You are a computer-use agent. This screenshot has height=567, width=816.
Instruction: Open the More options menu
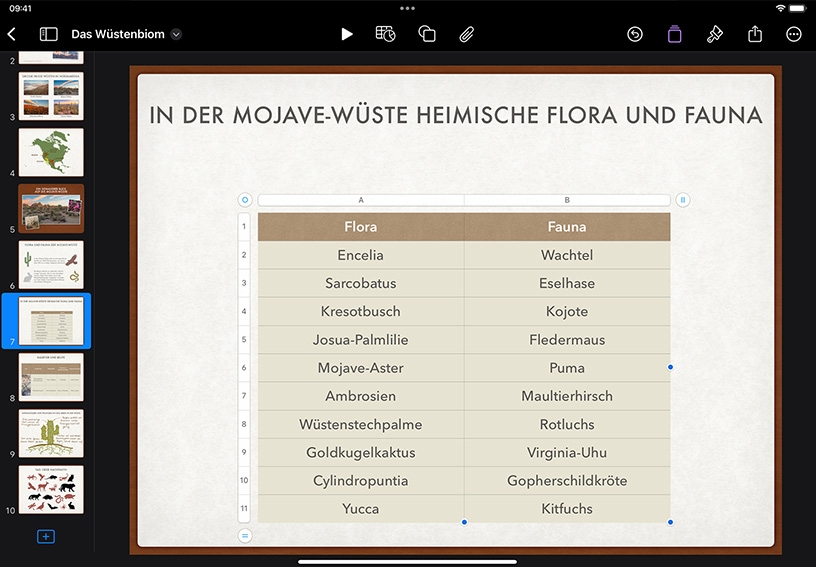(794, 34)
